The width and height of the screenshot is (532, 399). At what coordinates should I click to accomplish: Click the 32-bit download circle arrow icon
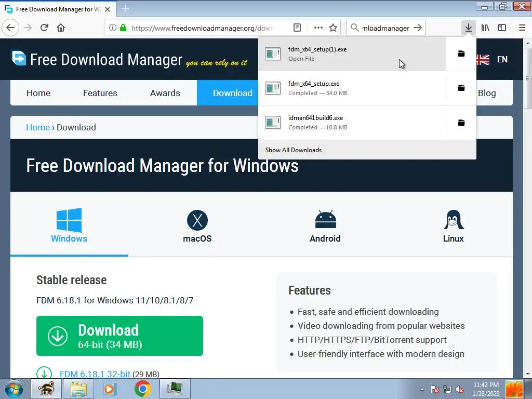[x=44, y=373]
